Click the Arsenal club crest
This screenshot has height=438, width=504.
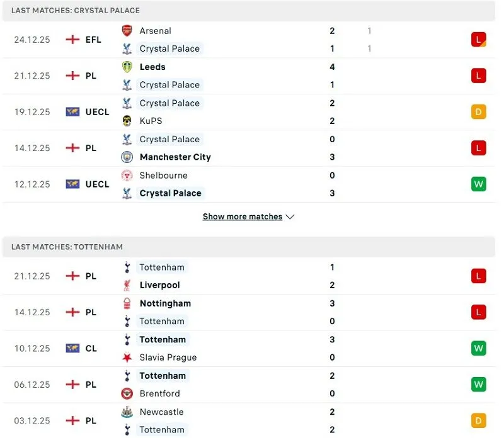(128, 30)
